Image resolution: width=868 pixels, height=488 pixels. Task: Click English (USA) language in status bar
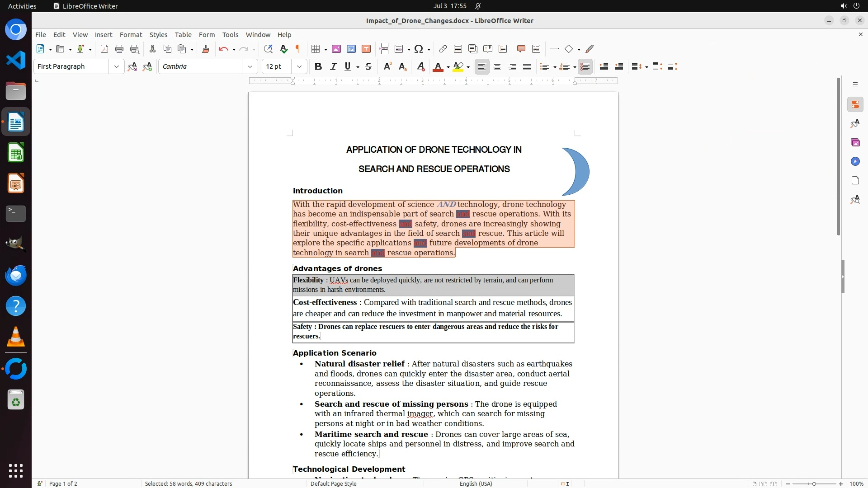point(476,483)
